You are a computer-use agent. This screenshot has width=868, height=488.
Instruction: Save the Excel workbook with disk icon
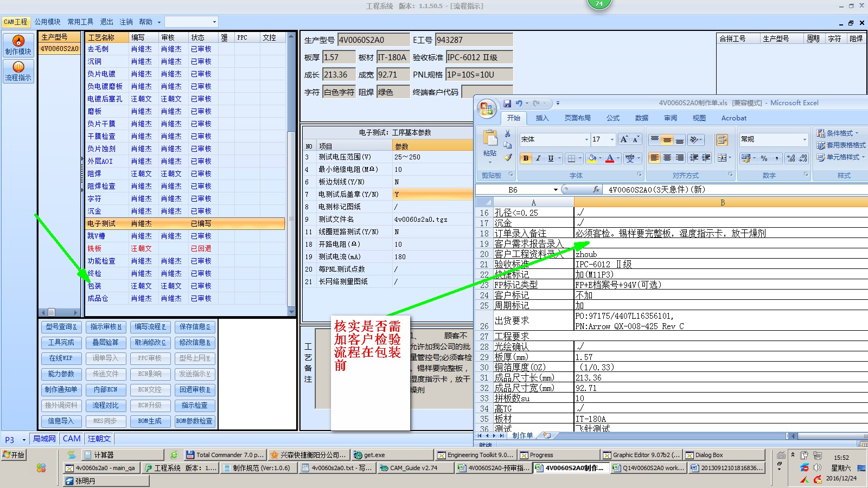pos(507,103)
